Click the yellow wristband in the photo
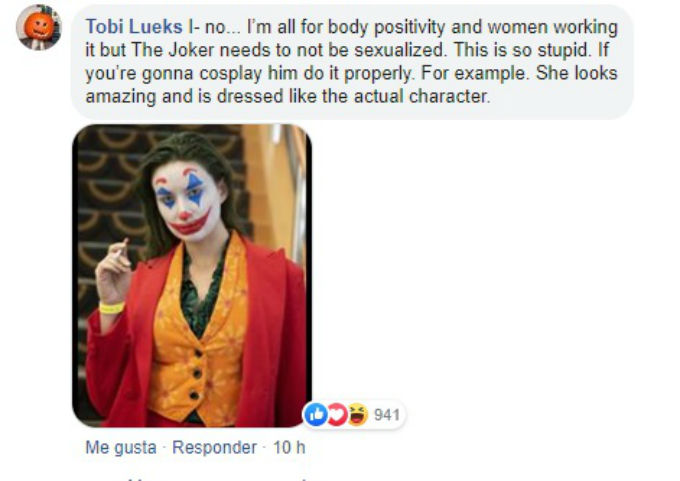The height and width of the screenshot is (481, 680). tap(111, 307)
